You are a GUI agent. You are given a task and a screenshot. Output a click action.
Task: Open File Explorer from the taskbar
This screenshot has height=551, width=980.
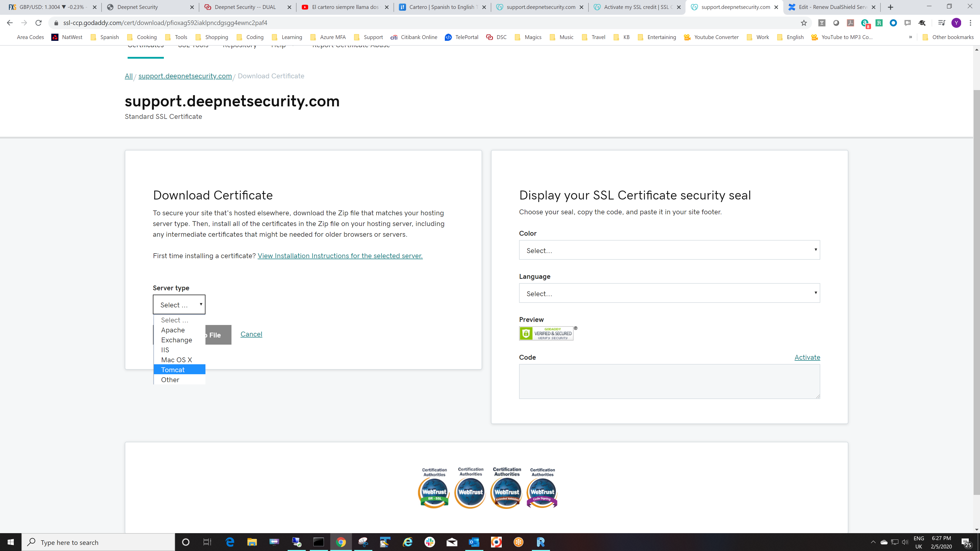pos(252,542)
